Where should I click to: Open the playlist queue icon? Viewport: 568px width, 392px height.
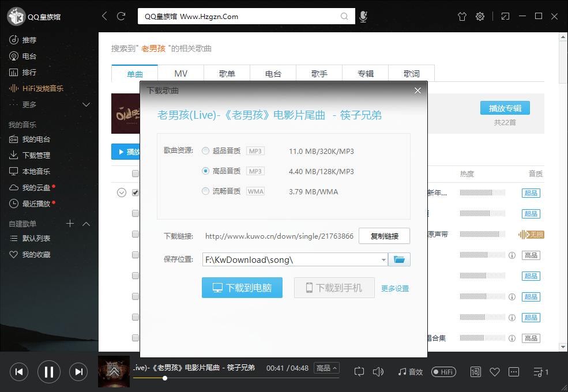pyautogui.click(x=540, y=372)
